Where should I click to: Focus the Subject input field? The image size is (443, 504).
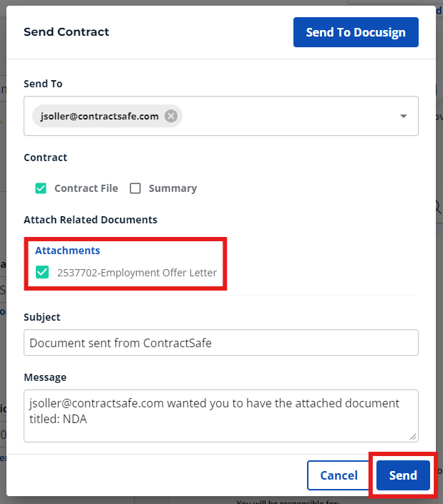pyautogui.click(x=221, y=343)
